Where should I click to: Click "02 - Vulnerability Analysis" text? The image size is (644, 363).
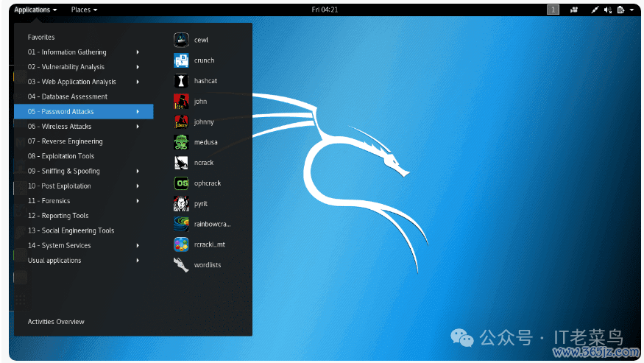(66, 67)
